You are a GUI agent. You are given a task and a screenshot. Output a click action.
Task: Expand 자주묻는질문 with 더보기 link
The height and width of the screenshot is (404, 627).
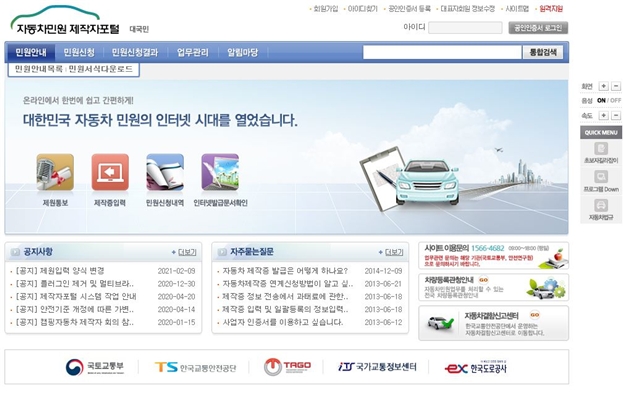tap(394, 252)
